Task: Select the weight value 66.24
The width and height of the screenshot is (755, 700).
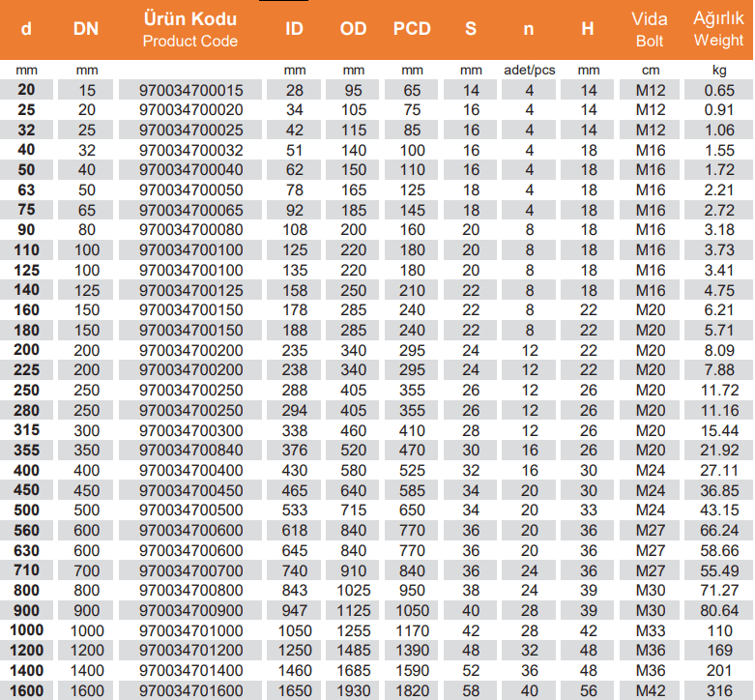Action: pos(719,530)
